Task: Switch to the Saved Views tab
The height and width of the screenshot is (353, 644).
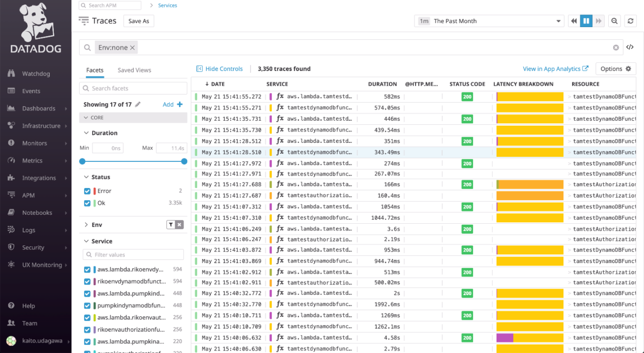Action: 133,70
